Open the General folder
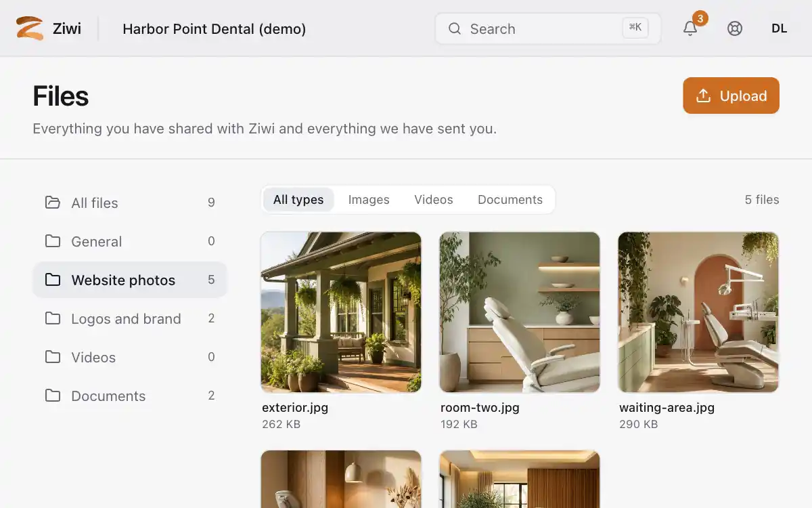Viewport: 812px width, 508px height. point(130,241)
